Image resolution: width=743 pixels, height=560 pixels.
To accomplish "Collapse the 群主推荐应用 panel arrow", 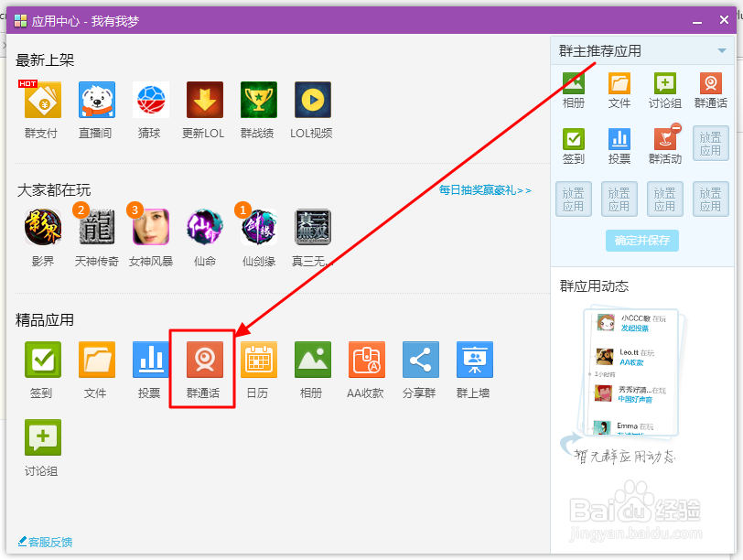I will click(722, 50).
